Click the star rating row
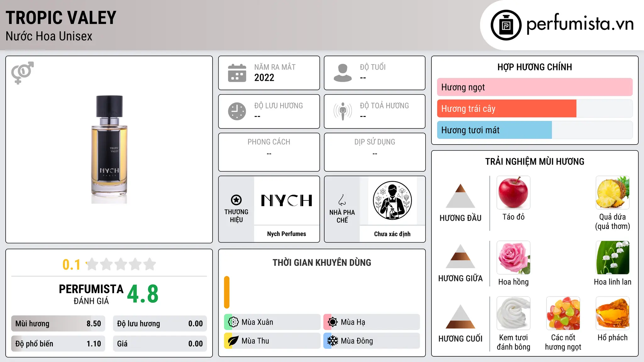This screenshot has height=362, width=644. pos(121,264)
